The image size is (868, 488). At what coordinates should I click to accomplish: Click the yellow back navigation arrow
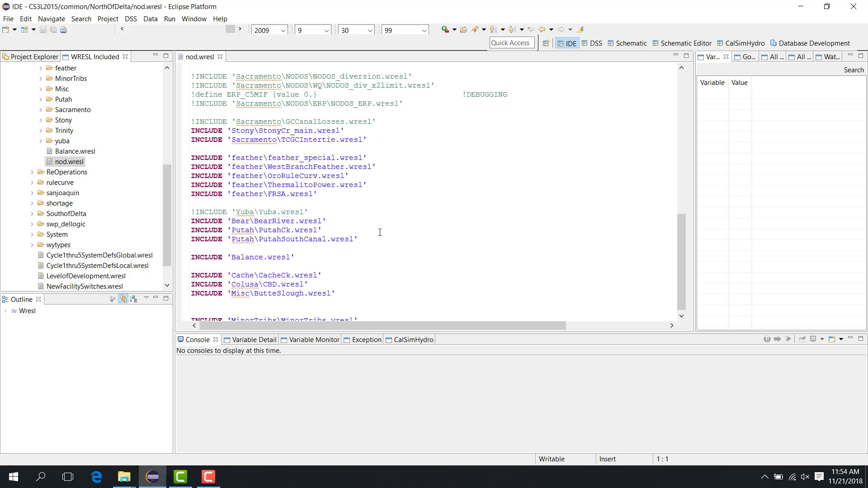[542, 30]
